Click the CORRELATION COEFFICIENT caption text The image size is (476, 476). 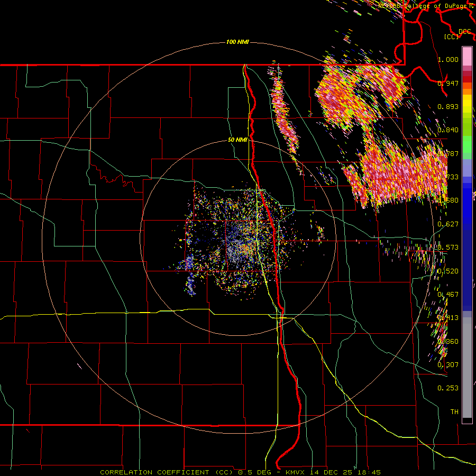pos(154,472)
